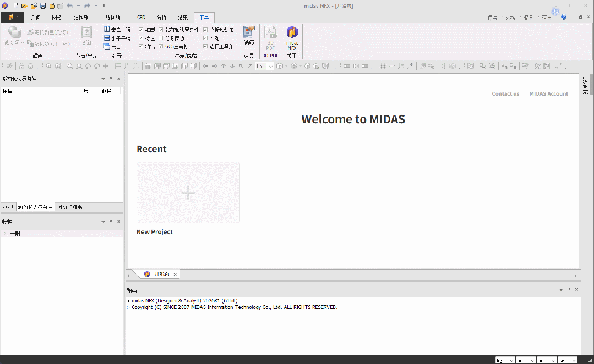Rotate view with the down arrow icon
This screenshot has height=364, width=594.
(x=232, y=66)
